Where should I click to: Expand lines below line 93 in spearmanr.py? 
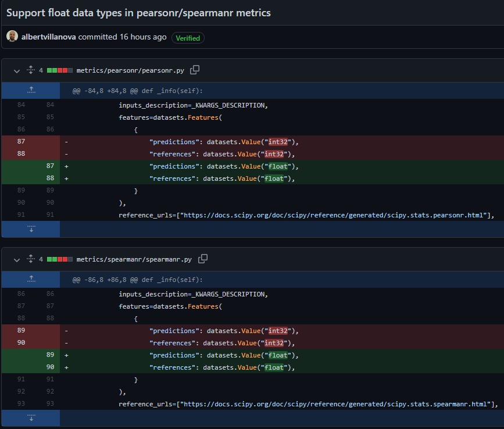[x=31, y=418]
